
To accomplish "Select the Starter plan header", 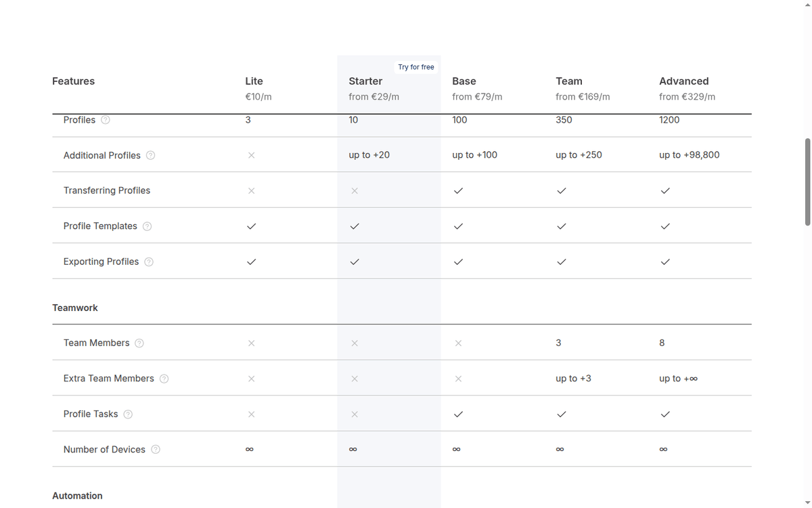I will (365, 81).
